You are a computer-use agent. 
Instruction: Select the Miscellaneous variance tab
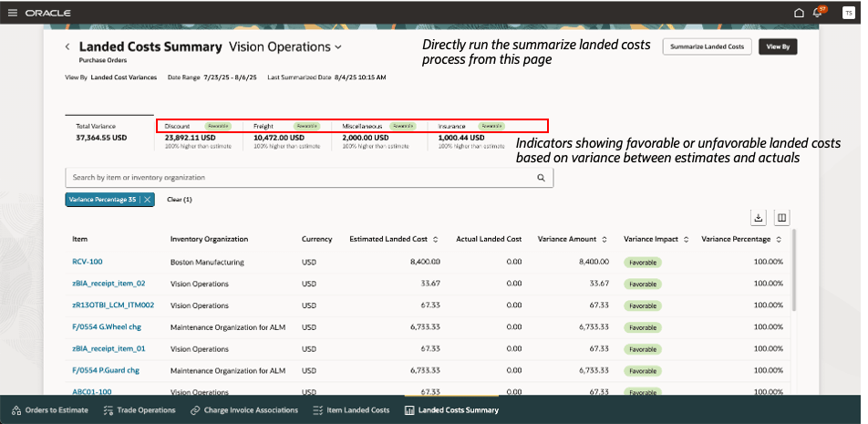pos(379,135)
